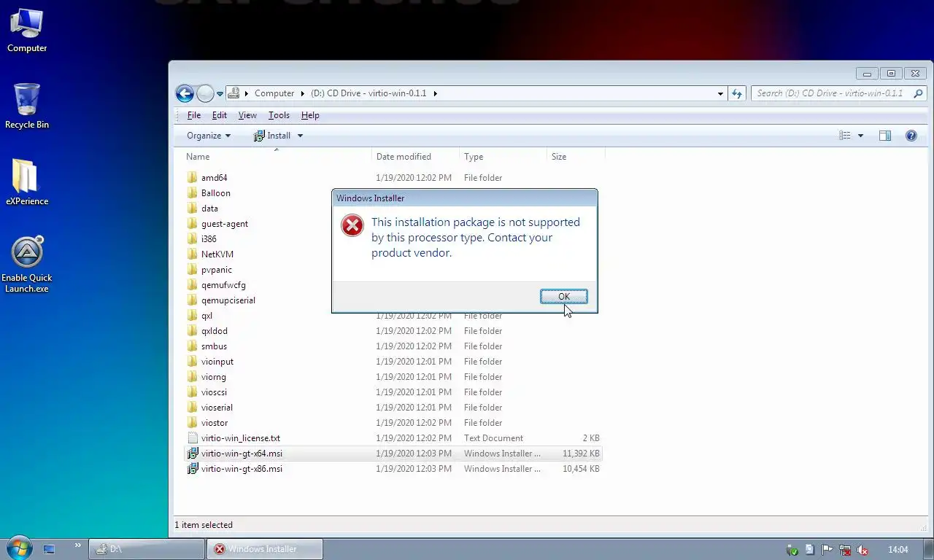Viewport: 934px width, 560px height.
Task: Open the dropdown arrow next to Install
Action: tap(300, 136)
